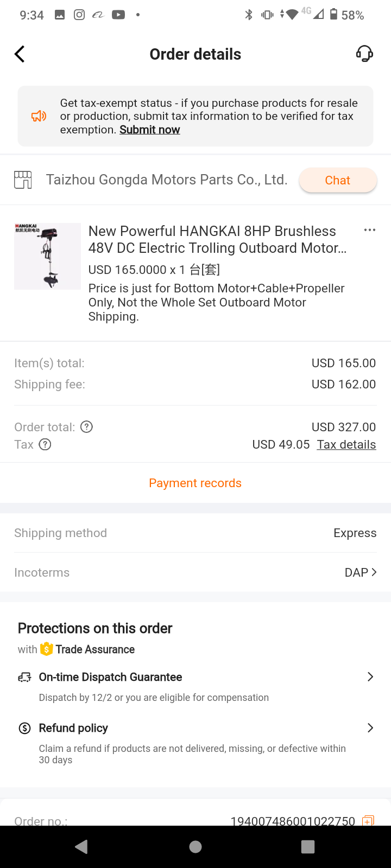Viewport: 391px width, 868px height.
Task: View Tax details link
Action: pos(346,445)
